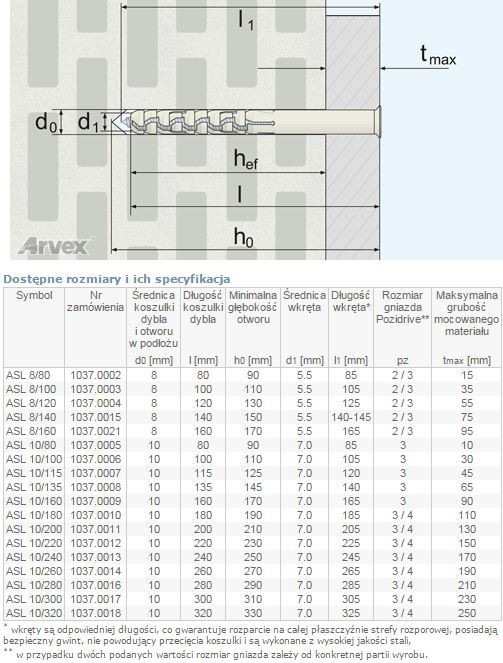This screenshot has width=503, height=663.
Task: Select the ASL 8/80 row symbol
Action: 28,375
